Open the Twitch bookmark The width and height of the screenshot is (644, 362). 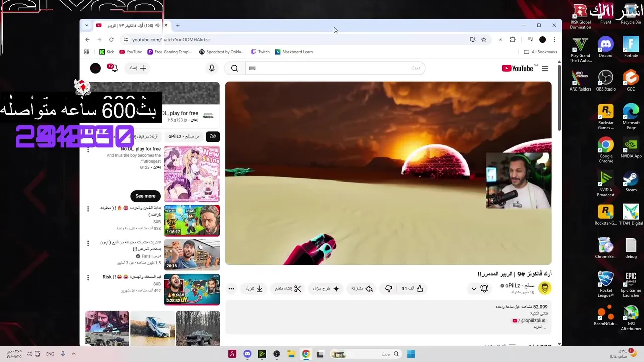(x=260, y=52)
